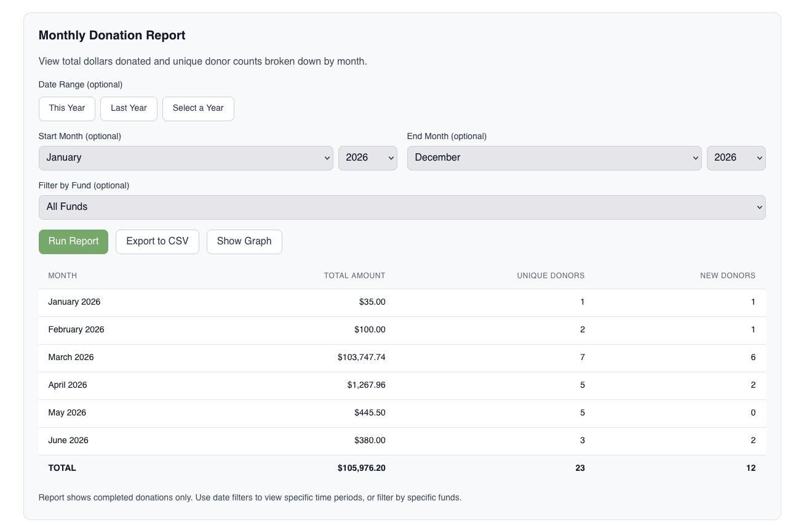Select the June 2026 row label

coord(68,441)
